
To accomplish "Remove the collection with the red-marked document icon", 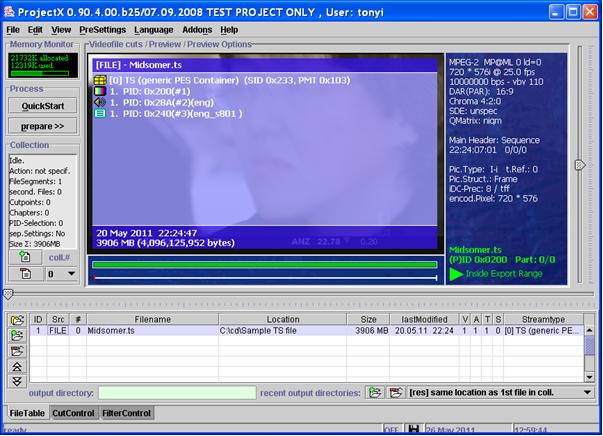I will [x=25, y=274].
